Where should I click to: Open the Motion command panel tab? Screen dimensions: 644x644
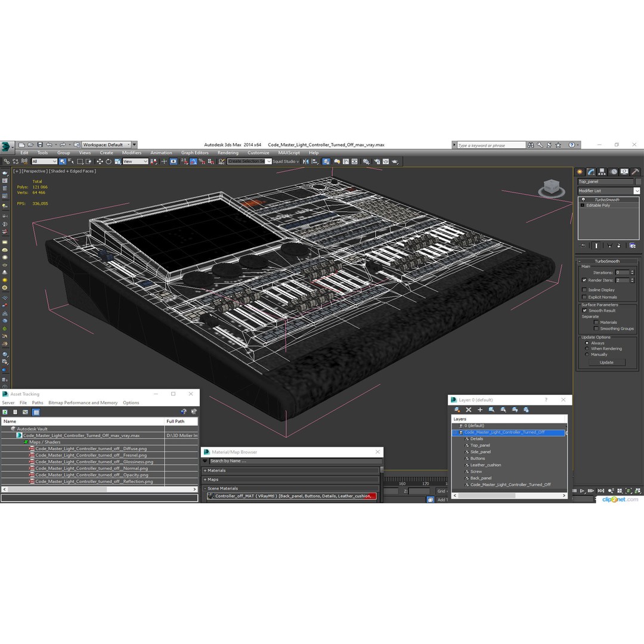click(613, 172)
